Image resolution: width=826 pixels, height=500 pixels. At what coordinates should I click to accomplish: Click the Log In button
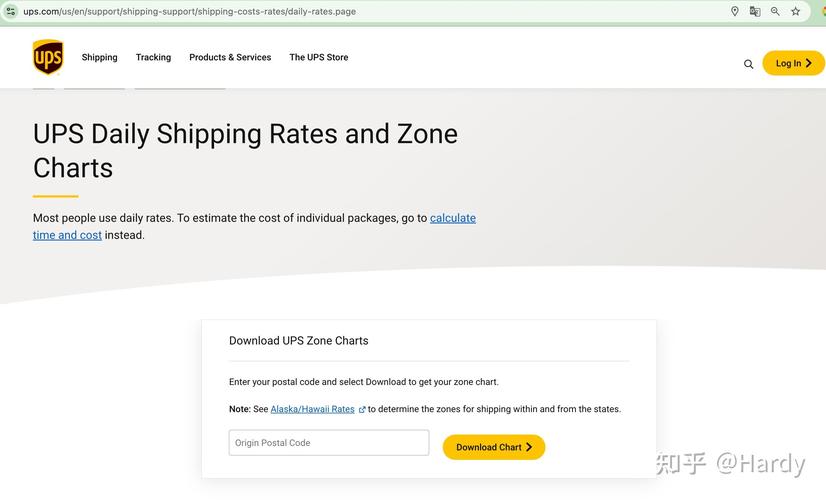coord(793,63)
